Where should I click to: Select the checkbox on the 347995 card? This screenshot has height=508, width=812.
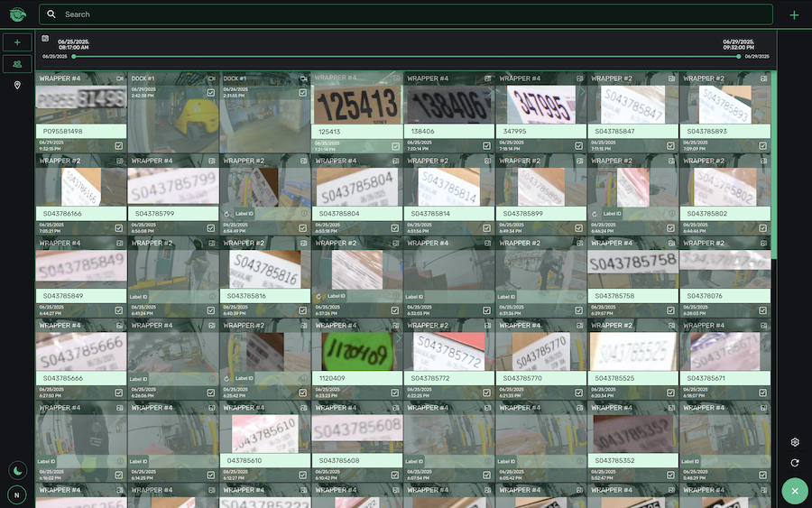point(579,146)
